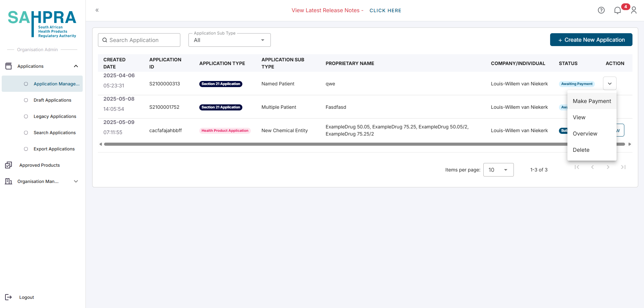This screenshot has height=308, width=644.
Task: Go to the last page icon
Action: pyautogui.click(x=623, y=167)
